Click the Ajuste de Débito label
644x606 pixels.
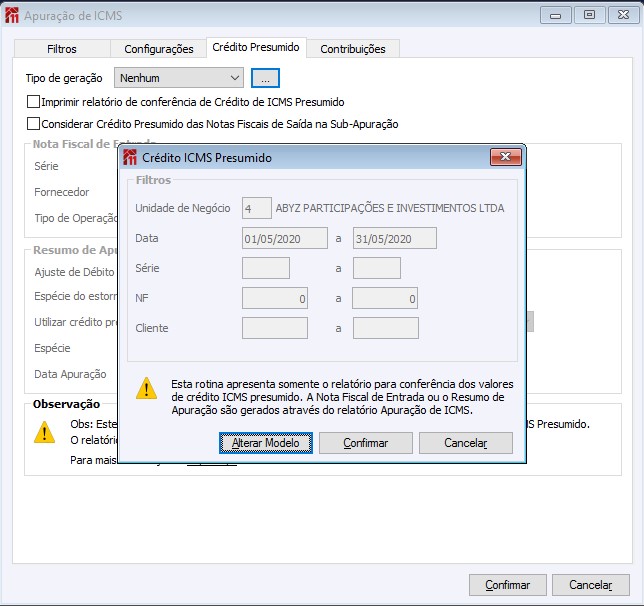pyautogui.click(x=74, y=272)
